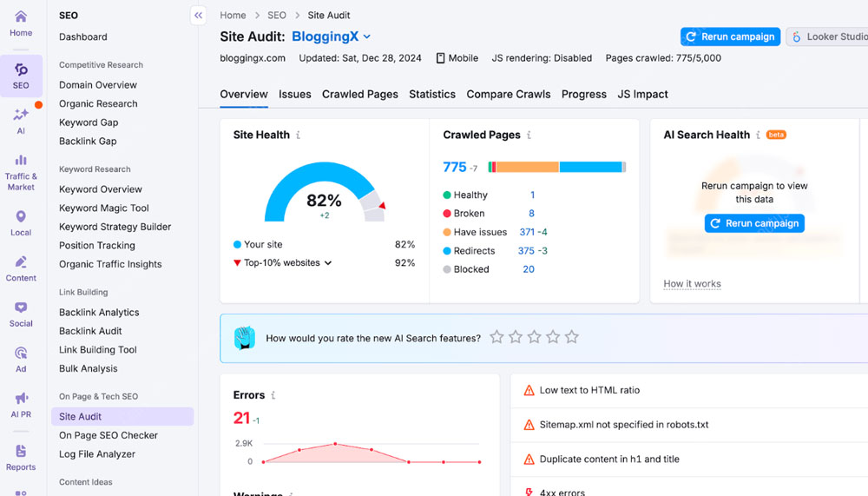Click the Mobile device icon
Viewport: 868px width, 496px height.
pyautogui.click(x=440, y=58)
